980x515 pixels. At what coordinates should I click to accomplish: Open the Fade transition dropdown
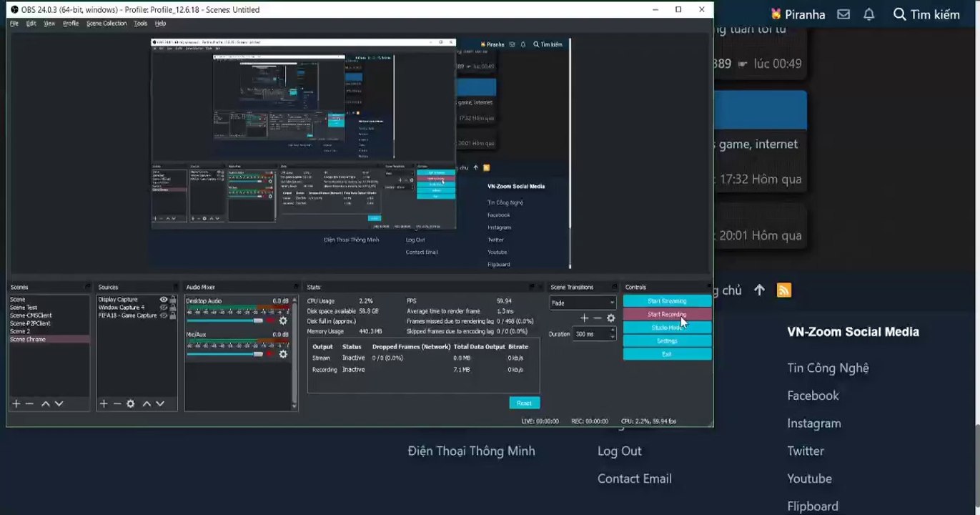coord(583,303)
